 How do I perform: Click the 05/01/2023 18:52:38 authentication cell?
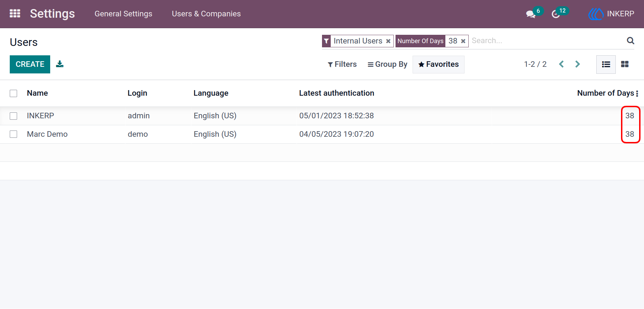point(337,116)
